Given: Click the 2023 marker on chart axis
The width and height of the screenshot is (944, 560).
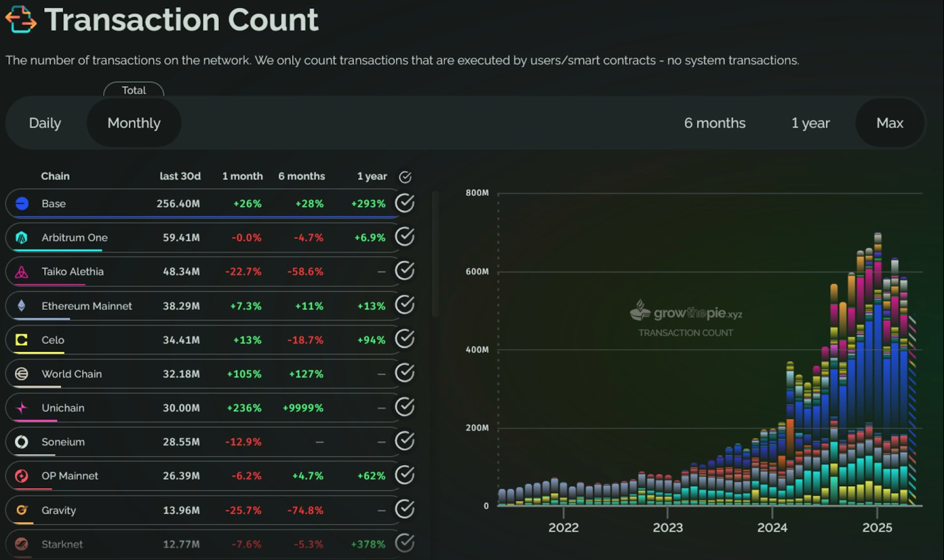Looking at the screenshot, I should [x=668, y=527].
